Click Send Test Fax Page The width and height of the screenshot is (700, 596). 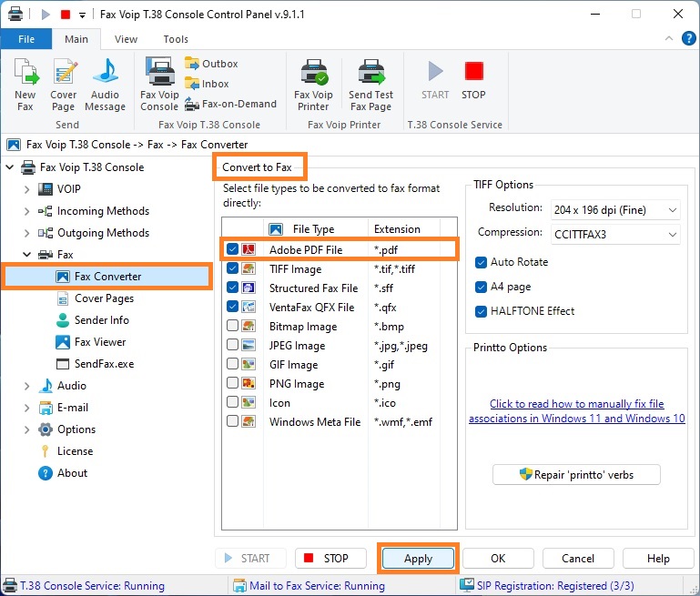point(371,85)
